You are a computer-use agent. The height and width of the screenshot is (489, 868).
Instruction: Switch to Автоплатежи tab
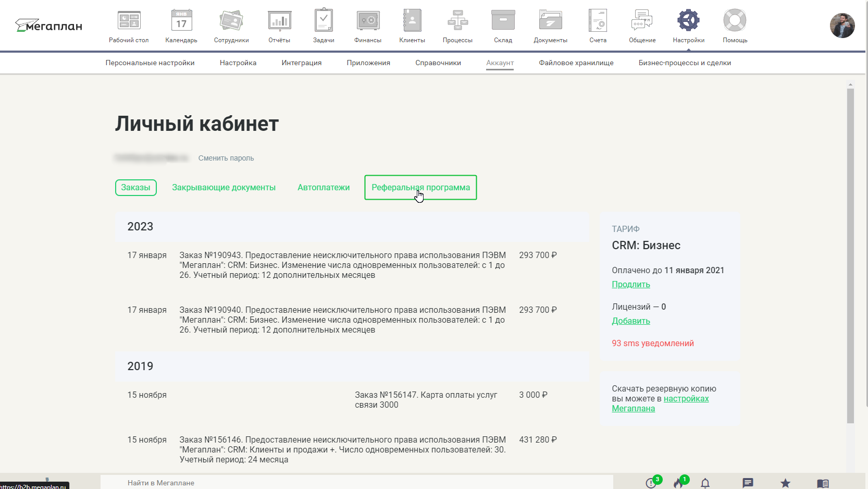coord(324,187)
